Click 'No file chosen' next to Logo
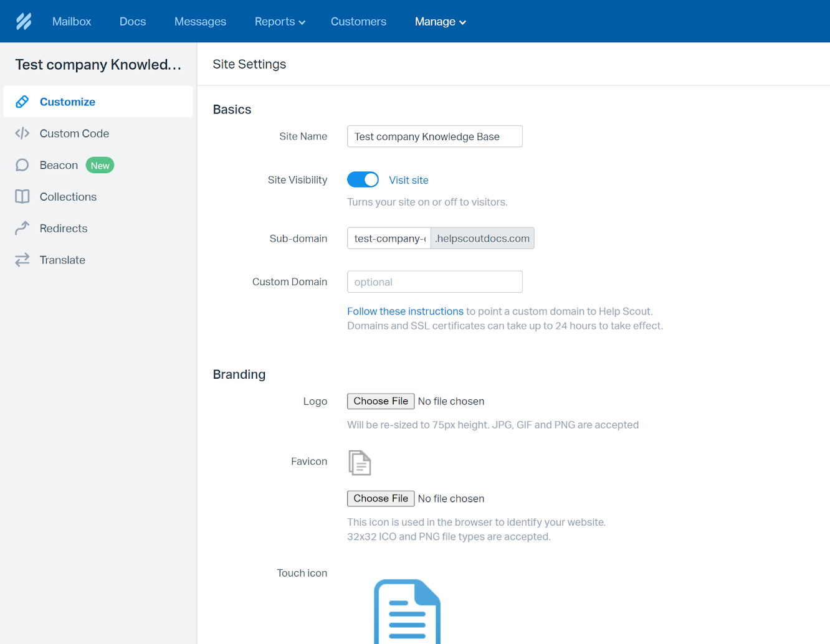 click(x=451, y=401)
